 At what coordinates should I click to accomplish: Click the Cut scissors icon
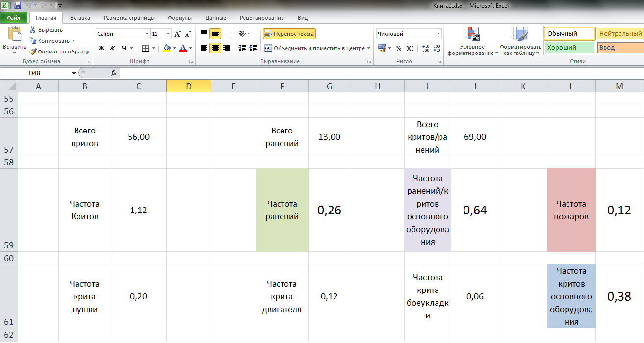(33, 30)
